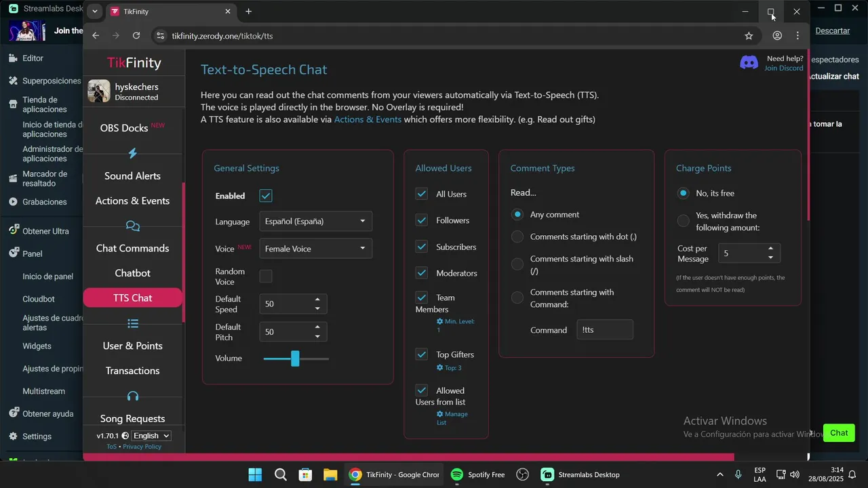The height and width of the screenshot is (488, 868).
Task: Select Yes, withdraw the following amount
Action: (683, 221)
